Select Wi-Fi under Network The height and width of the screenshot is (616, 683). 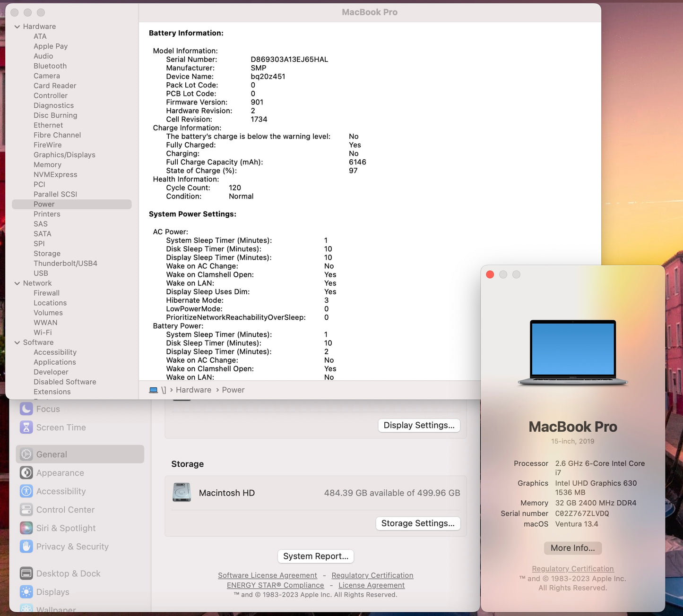tap(43, 332)
